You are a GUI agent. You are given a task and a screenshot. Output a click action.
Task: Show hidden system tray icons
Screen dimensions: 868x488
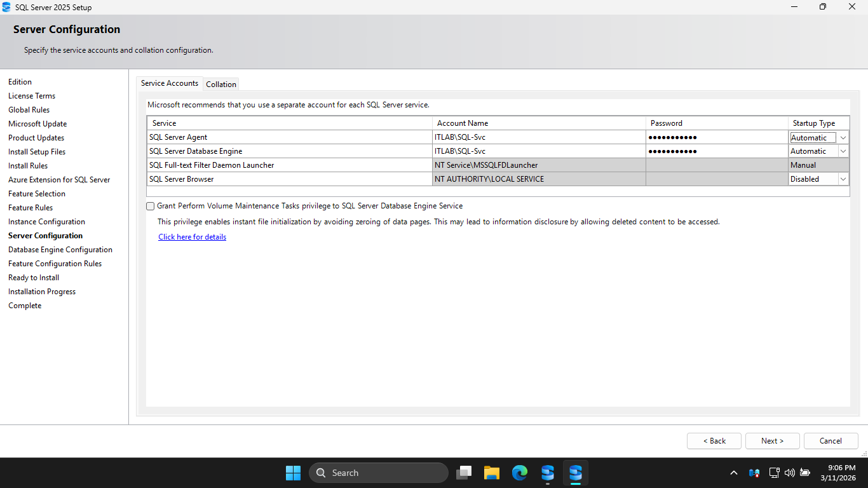[x=734, y=473]
